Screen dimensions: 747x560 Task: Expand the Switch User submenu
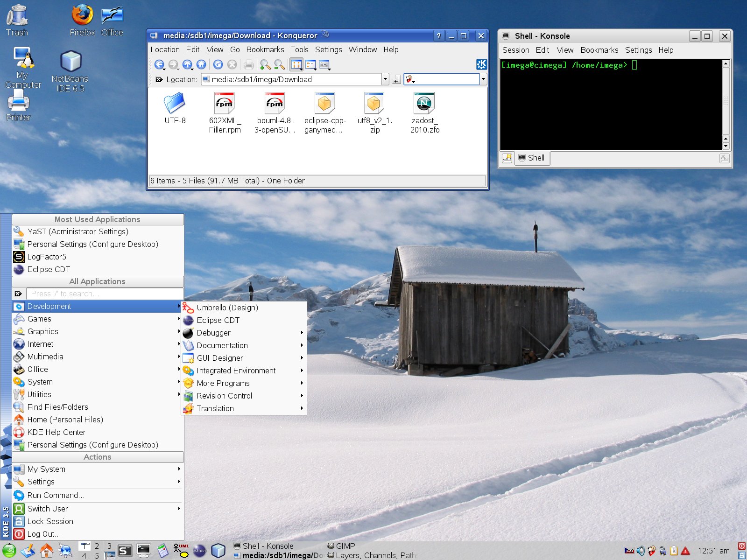(x=97, y=509)
